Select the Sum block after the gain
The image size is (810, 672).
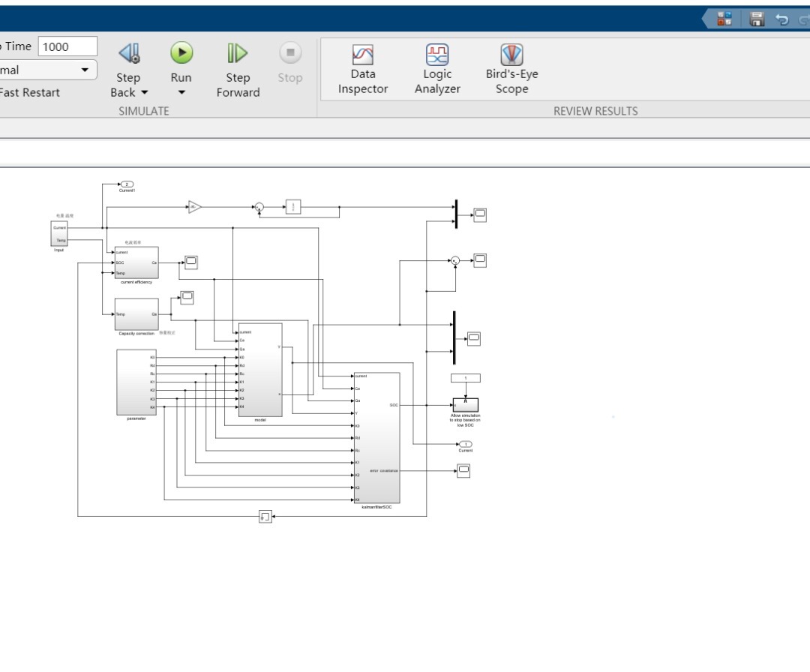[x=259, y=207]
